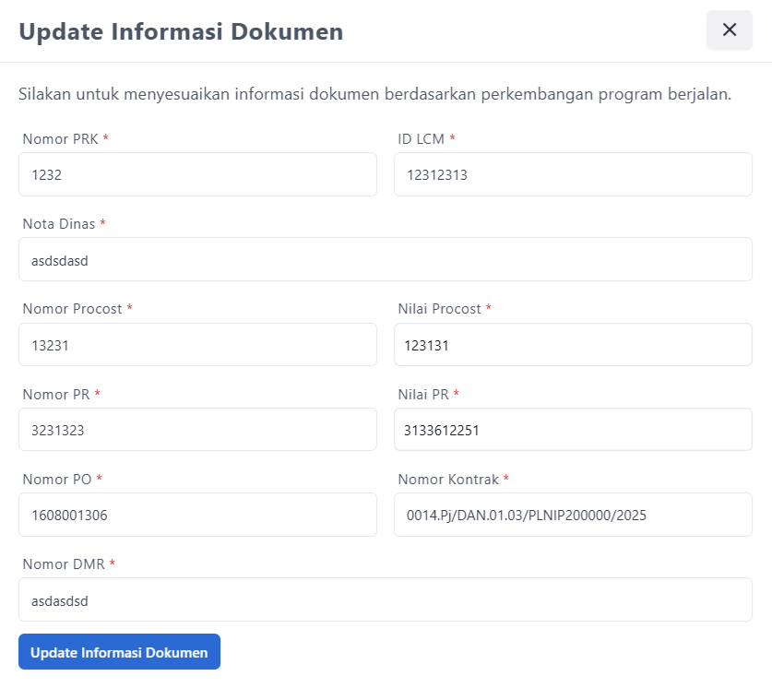Click the 'ID LCM' field label
This screenshot has height=700, width=772.
point(422,139)
